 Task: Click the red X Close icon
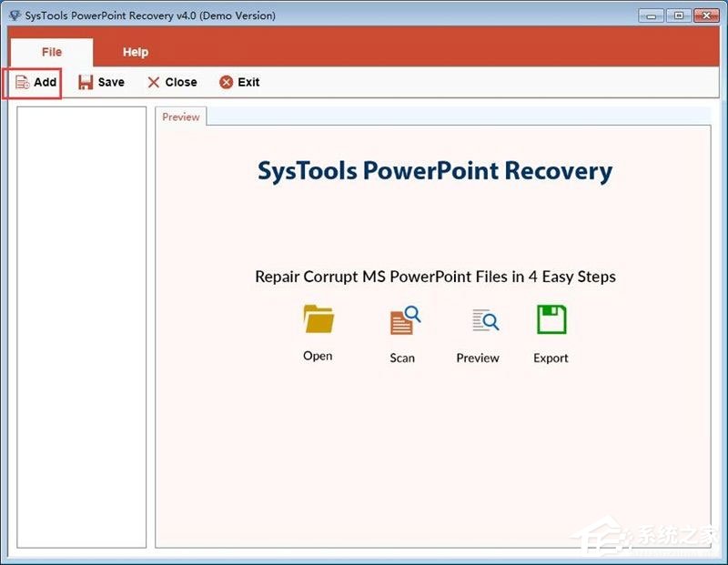click(x=153, y=82)
